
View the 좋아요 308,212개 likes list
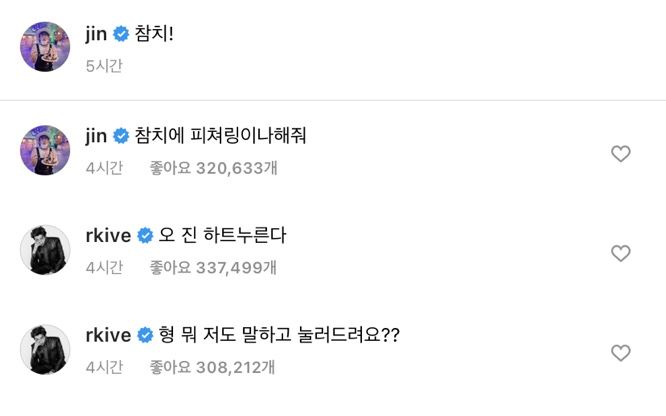214,367
